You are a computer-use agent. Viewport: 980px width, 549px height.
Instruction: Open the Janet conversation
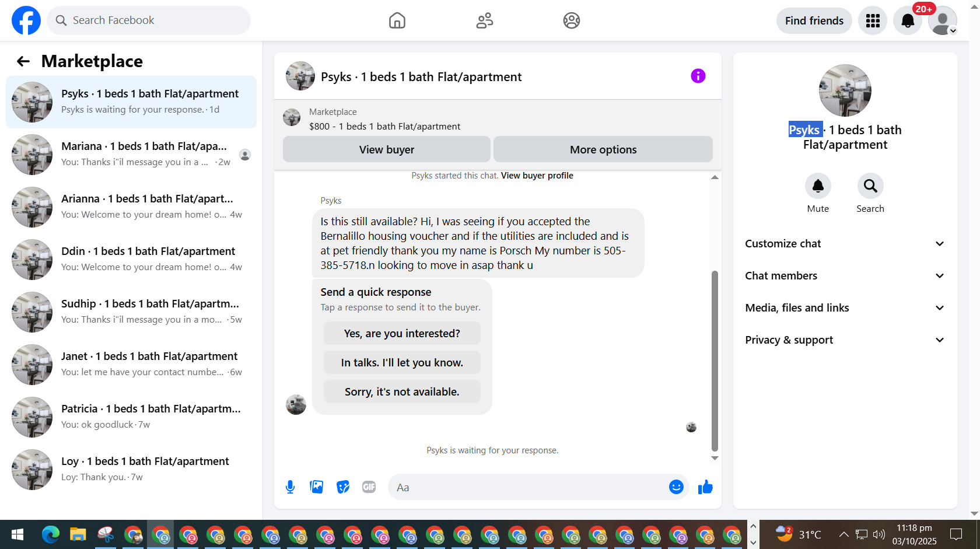pos(131,365)
